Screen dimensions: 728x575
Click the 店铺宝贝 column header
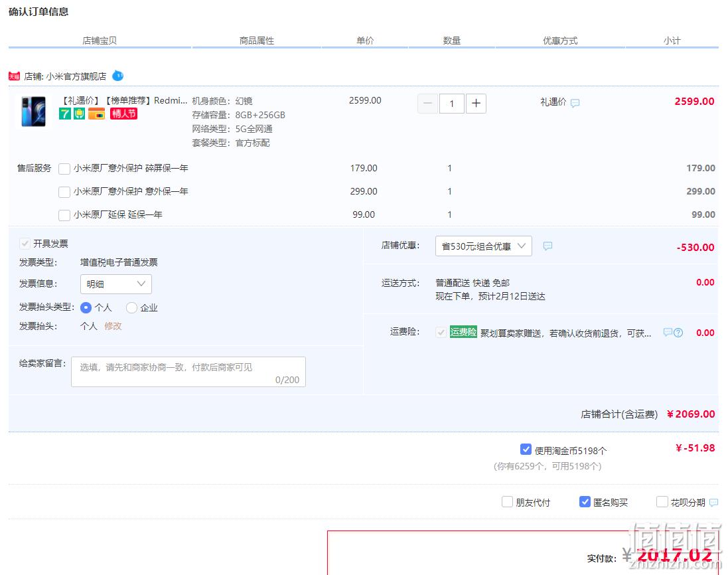click(x=100, y=41)
